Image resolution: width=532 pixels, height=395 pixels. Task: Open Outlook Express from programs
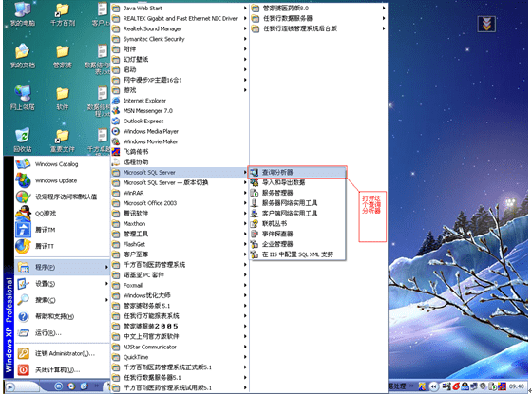(180, 121)
